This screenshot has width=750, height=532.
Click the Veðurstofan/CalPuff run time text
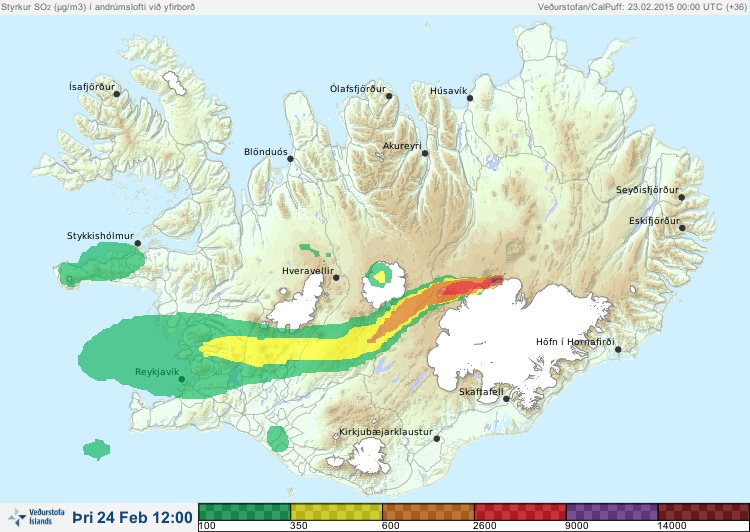tap(642, 7)
